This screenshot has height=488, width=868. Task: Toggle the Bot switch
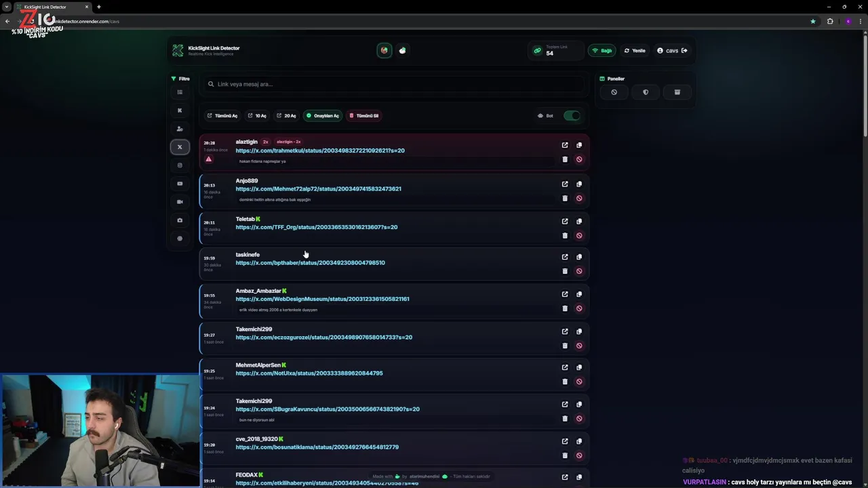pyautogui.click(x=572, y=115)
